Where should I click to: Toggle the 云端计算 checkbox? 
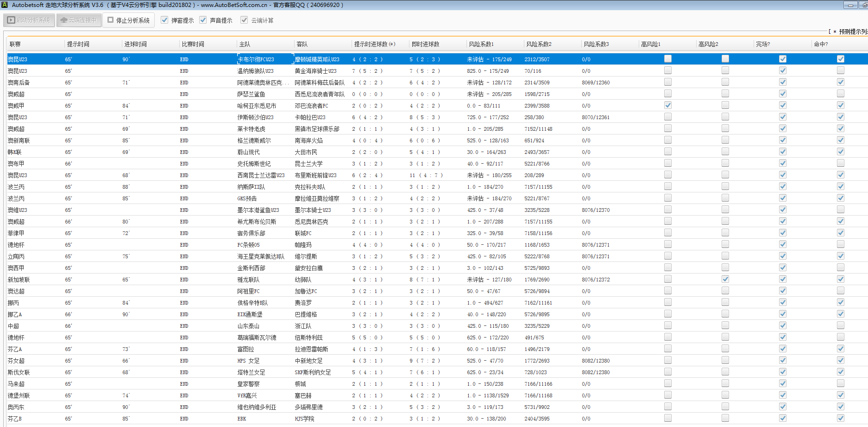244,20
